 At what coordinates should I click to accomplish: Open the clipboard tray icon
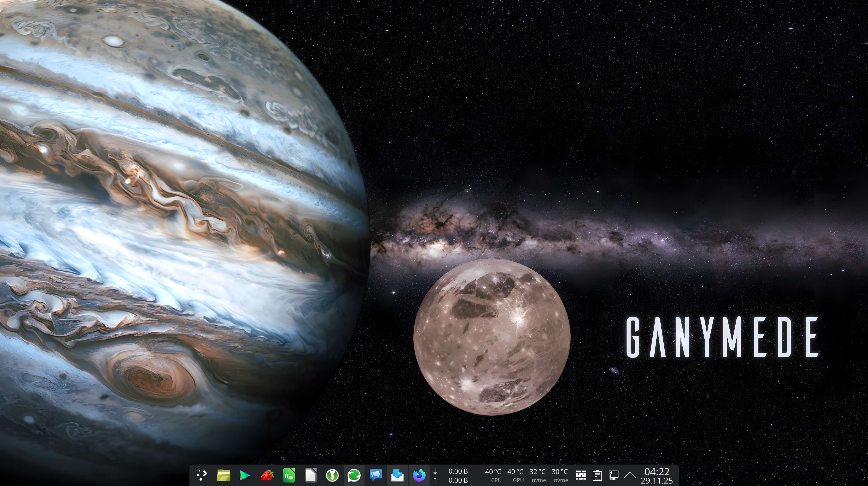(x=597, y=475)
